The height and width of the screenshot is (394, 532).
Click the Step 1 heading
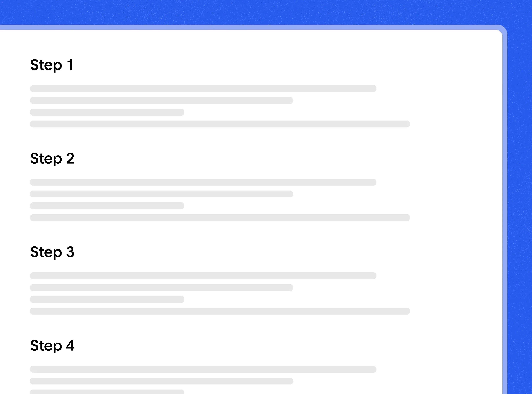[x=53, y=64]
